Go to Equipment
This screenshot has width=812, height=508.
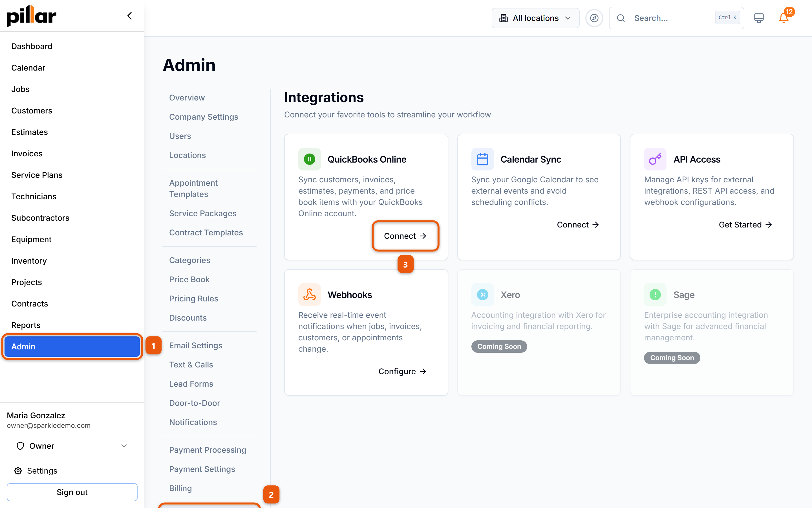(x=72, y=239)
